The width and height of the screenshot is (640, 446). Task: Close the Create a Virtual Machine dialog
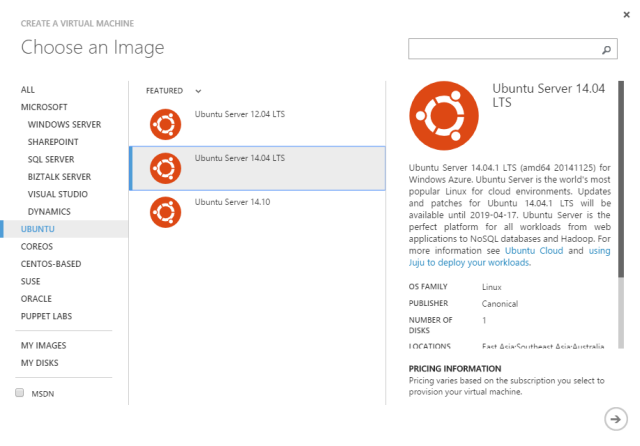click(x=627, y=15)
